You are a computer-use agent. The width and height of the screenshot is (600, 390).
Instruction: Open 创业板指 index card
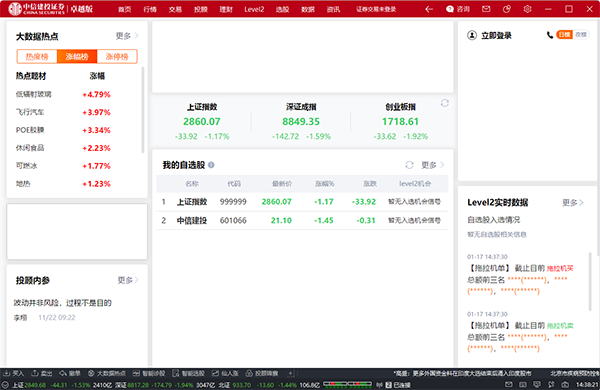pos(400,121)
